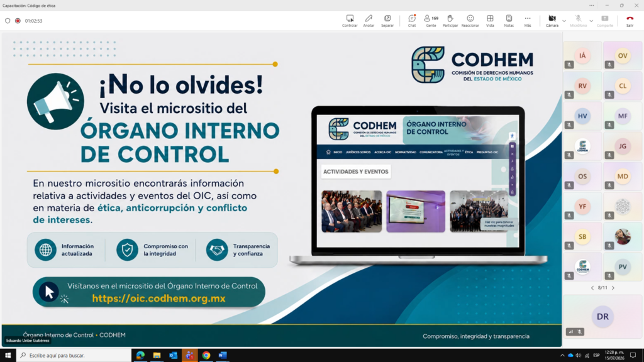Expand the Más actions menu
Image resolution: width=644 pixels, height=362 pixels.
pyautogui.click(x=528, y=21)
